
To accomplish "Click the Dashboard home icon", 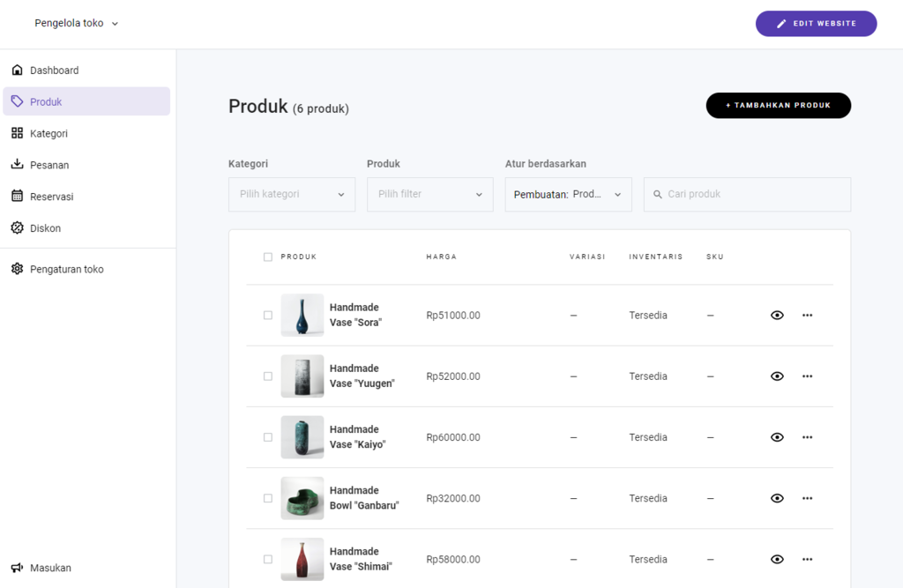I will point(17,71).
